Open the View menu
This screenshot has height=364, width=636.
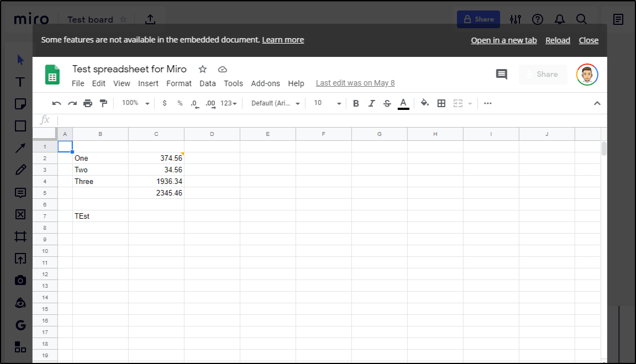click(122, 83)
